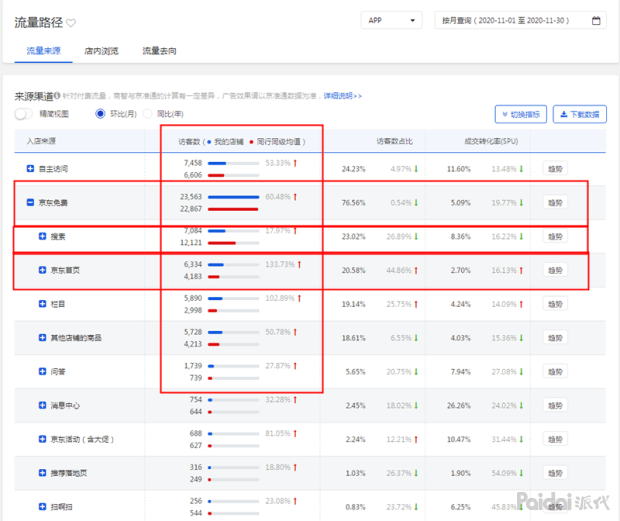
Task: Click 趋势 button for 其他店铺的商品 row
Action: point(555,338)
